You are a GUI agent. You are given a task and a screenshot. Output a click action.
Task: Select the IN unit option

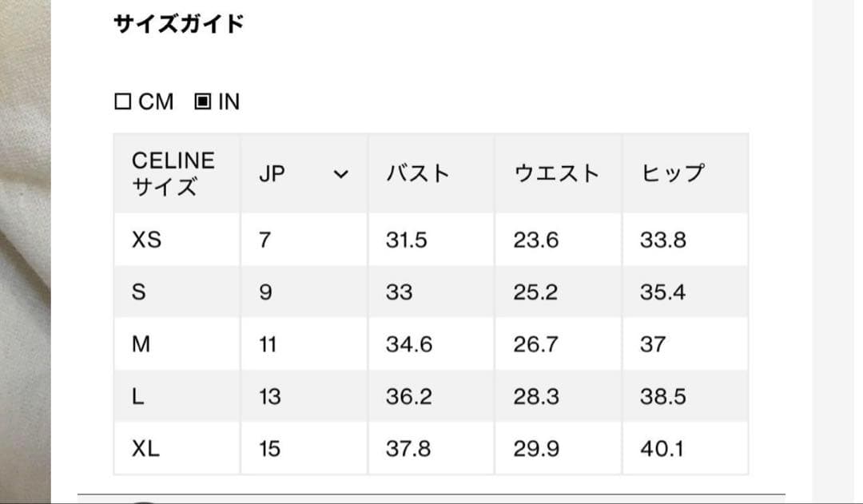click(217, 102)
